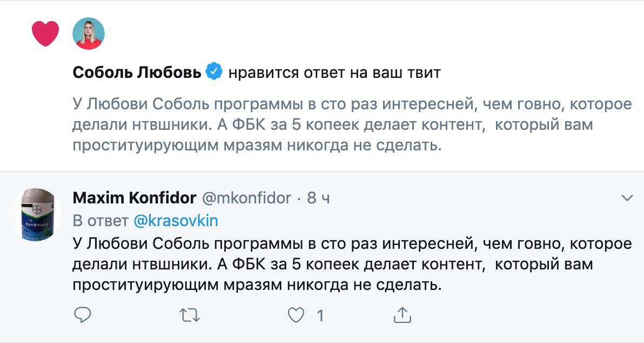Click the like count '1'
This screenshot has height=343, width=644.
320,315
